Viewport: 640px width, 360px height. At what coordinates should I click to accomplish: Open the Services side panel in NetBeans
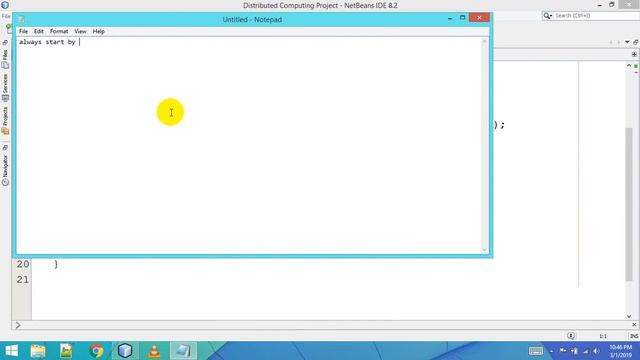click(5, 87)
